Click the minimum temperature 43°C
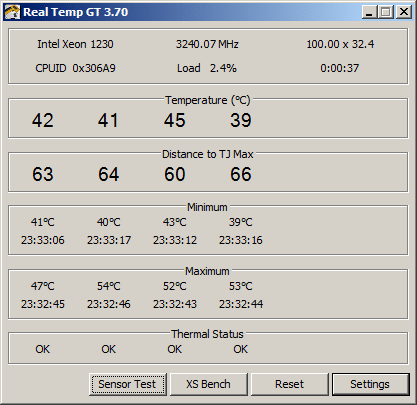 (x=175, y=222)
